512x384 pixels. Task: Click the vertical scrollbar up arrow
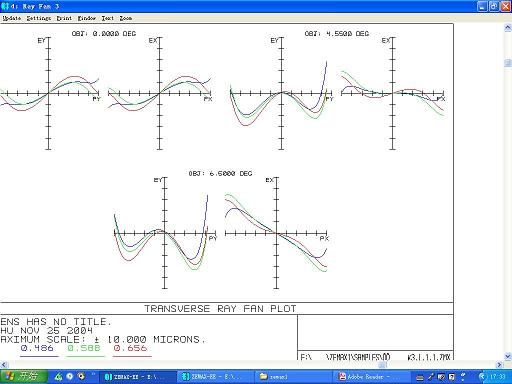point(508,28)
